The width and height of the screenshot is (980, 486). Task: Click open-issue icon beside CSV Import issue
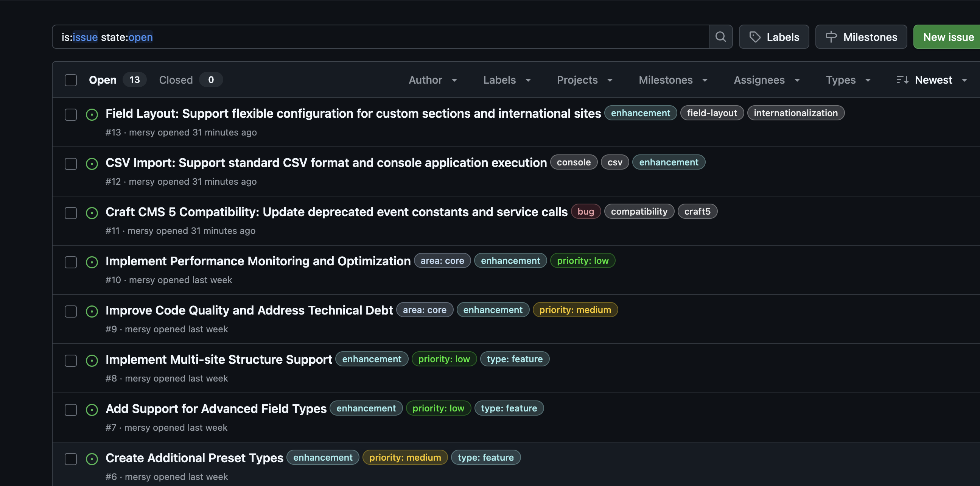(92, 164)
